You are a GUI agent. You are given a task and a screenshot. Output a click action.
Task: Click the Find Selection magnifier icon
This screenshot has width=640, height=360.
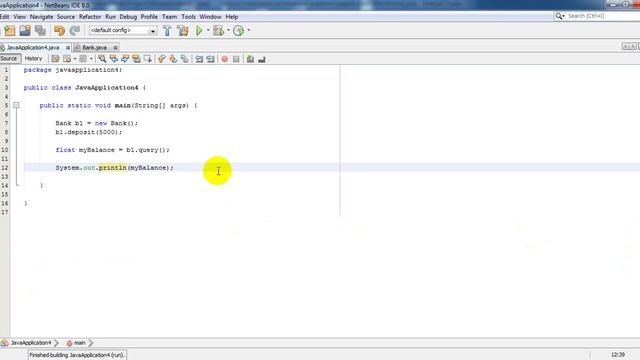pyautogui.click(x=102, y=59)
